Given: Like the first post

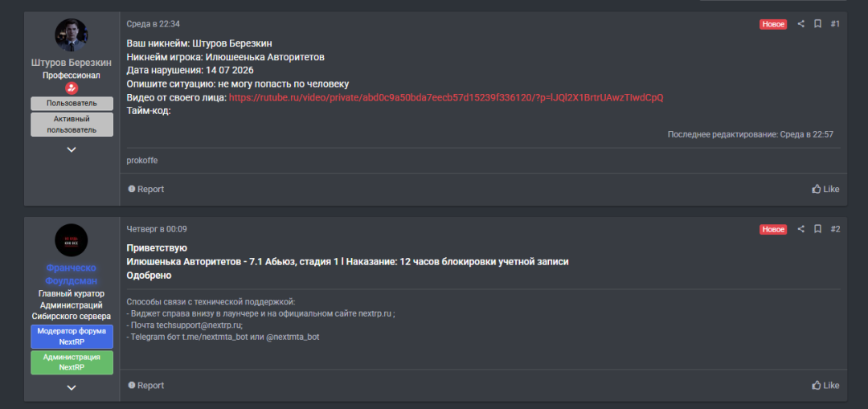Looking at the screenshot, I should [825, 189].
